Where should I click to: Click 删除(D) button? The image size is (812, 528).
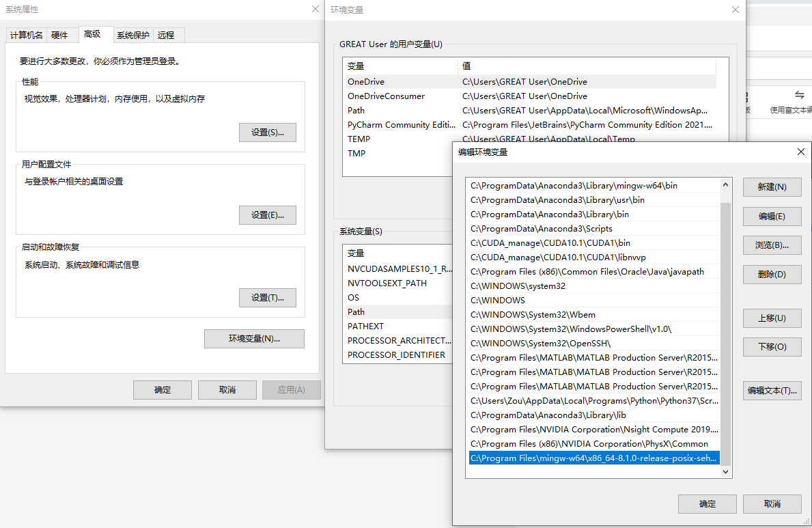point(772,274)
